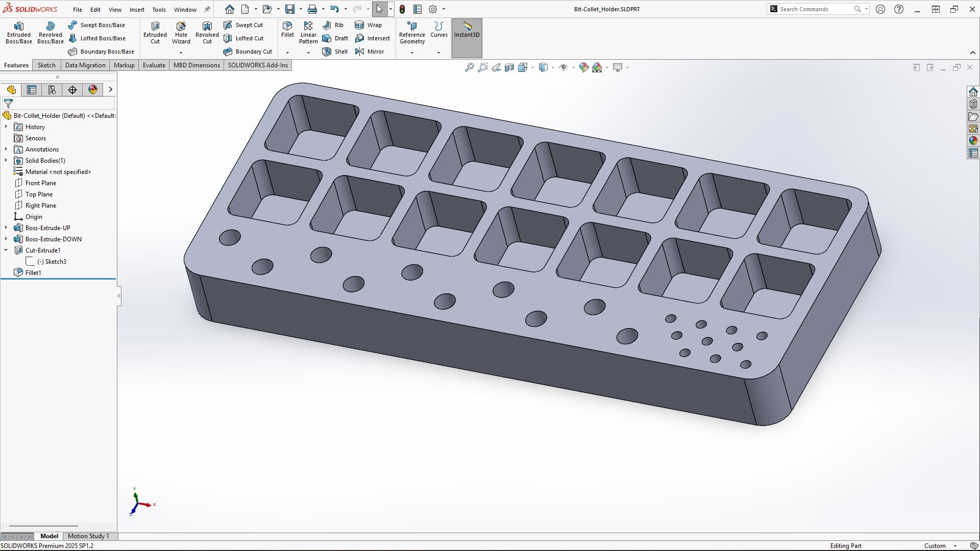Open the DimXpertManager crosshair tab
The width and height of the screenshot is (980, 551).
point(72,90)
